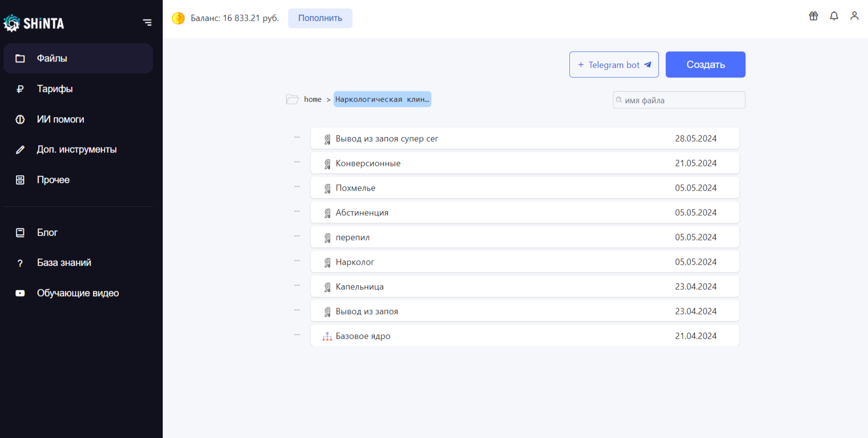Click the gift icon in top bar
Image resolution: width=868 pixels, height=438 pixels.
pyautogui.click(x=813, y=16)
